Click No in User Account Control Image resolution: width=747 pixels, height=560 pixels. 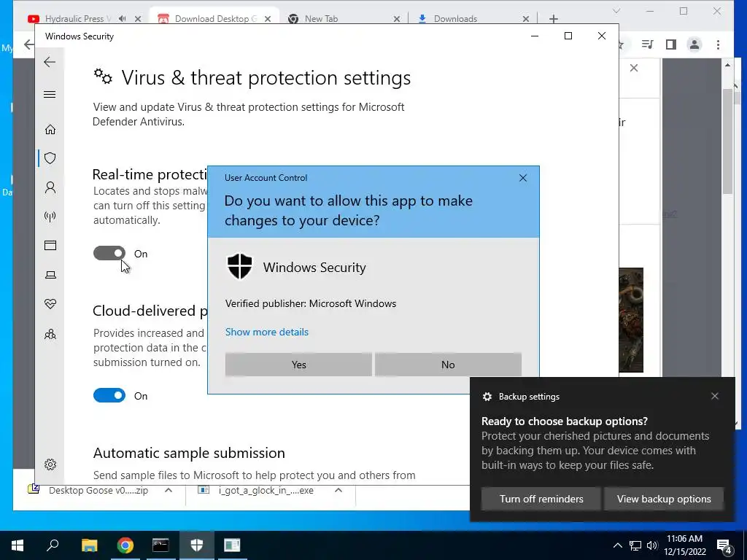click(448, 365)
